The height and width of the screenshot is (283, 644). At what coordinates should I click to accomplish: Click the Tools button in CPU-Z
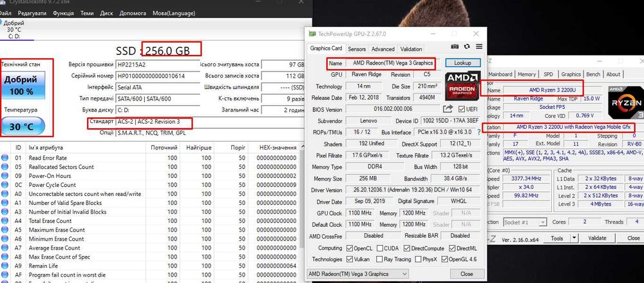pos(557,238)
